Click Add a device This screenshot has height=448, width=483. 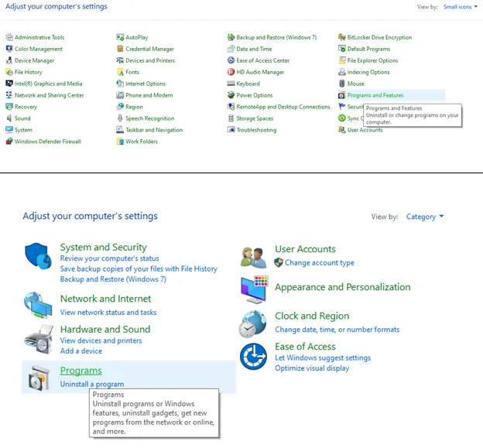click(81, 351)
